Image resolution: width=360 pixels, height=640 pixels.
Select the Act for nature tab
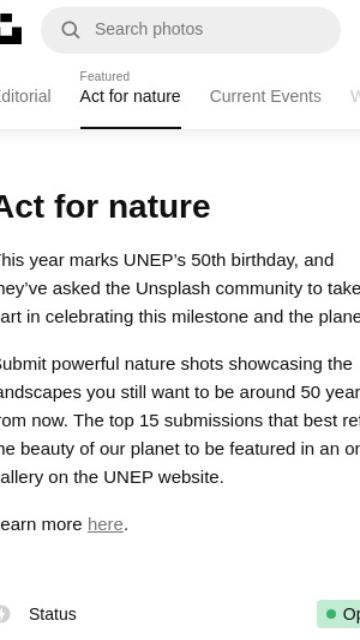coord(130,96)
